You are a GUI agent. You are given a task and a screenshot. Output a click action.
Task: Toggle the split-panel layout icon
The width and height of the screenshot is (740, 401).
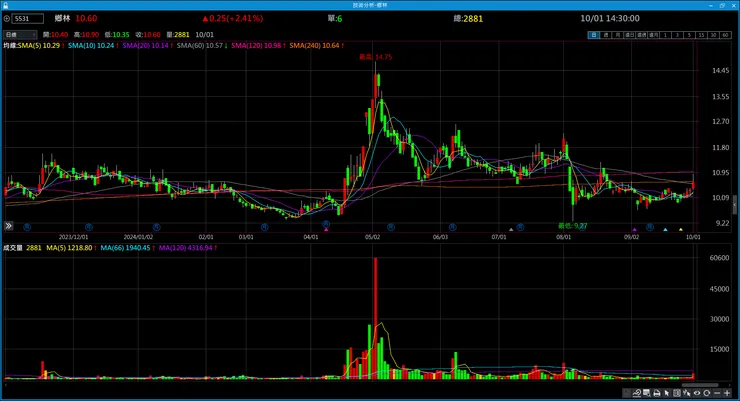(x=677, y=393)
